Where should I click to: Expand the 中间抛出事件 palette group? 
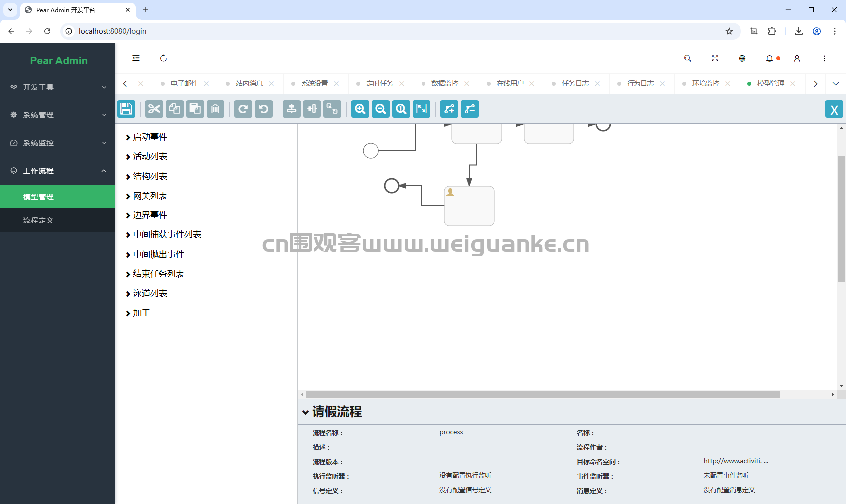[x=155, y=254]
